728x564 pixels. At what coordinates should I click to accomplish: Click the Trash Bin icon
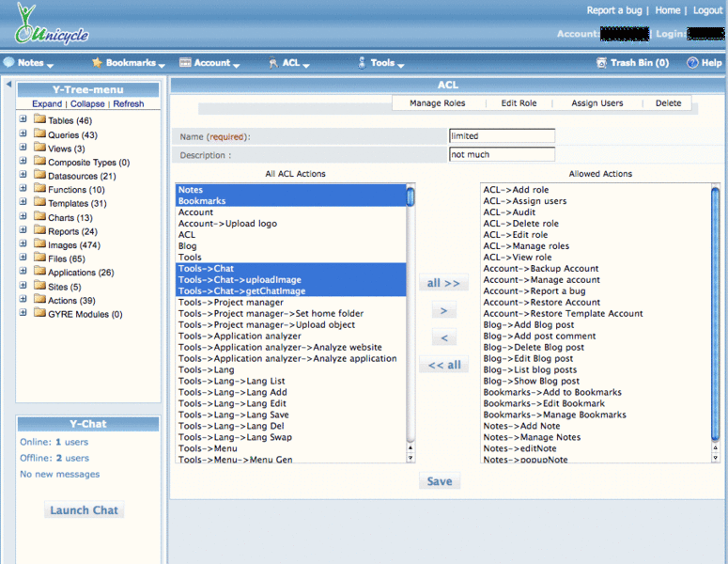(x=602, y=63)
